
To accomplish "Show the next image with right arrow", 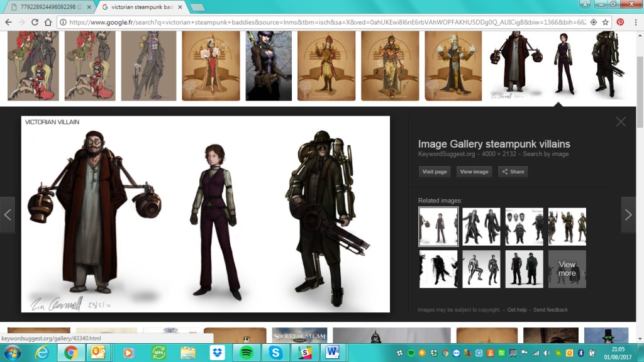I will tap(628, 215).
